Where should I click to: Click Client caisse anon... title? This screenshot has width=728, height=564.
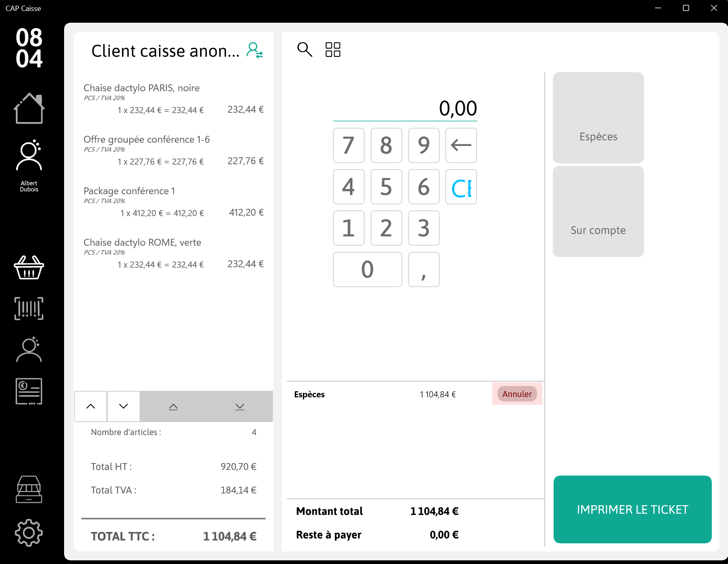pyautogui.click(x=165, y=51)
